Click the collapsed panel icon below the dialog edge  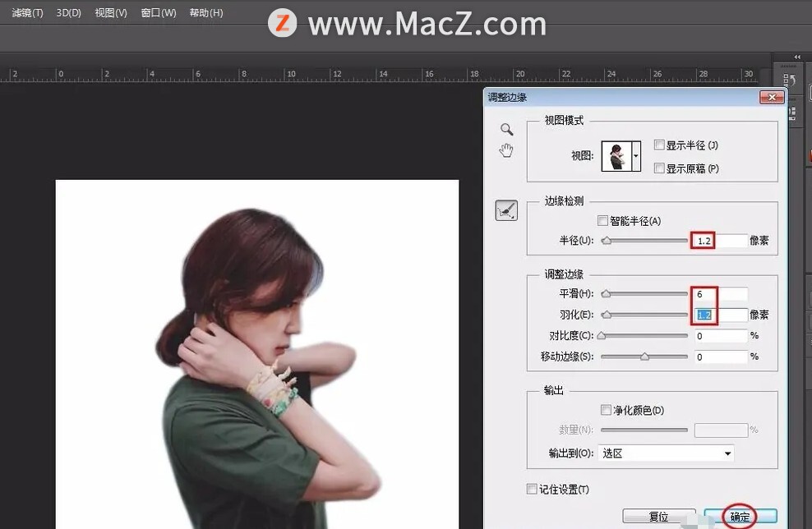(791, 113)
